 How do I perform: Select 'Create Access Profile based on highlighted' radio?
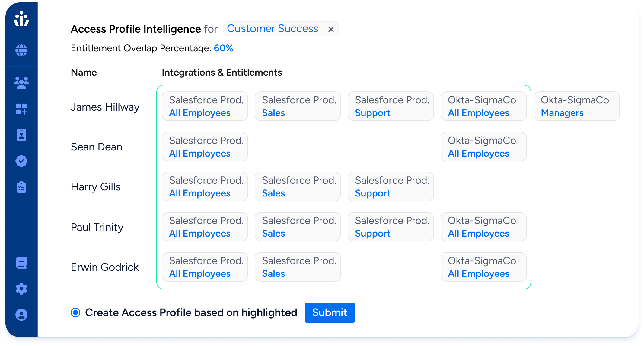point(75,312)
